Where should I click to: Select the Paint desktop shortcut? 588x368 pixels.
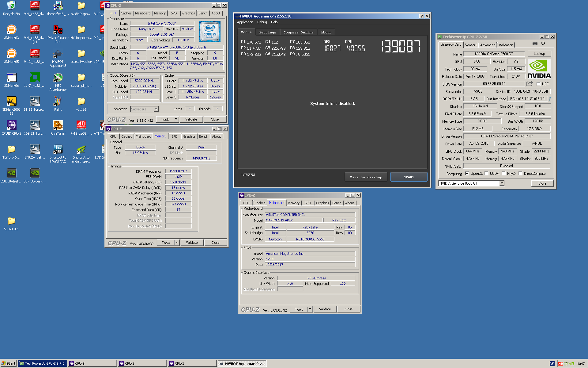(58, 104)
